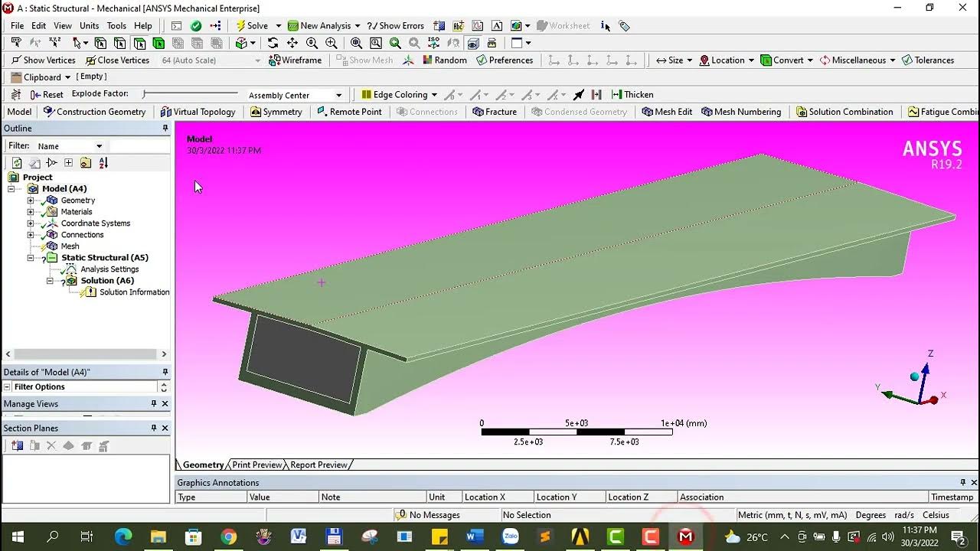Toggle Close Vertices

tap(117, 60)
